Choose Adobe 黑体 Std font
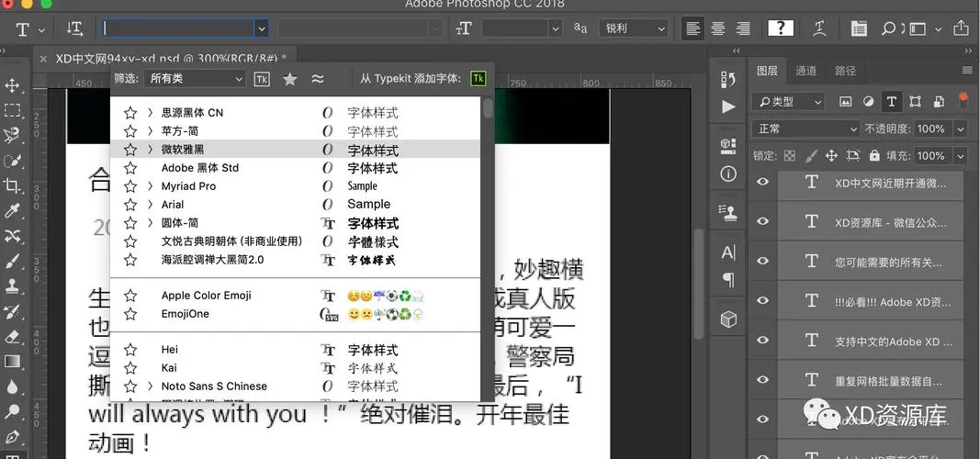 tap(295, 168)
